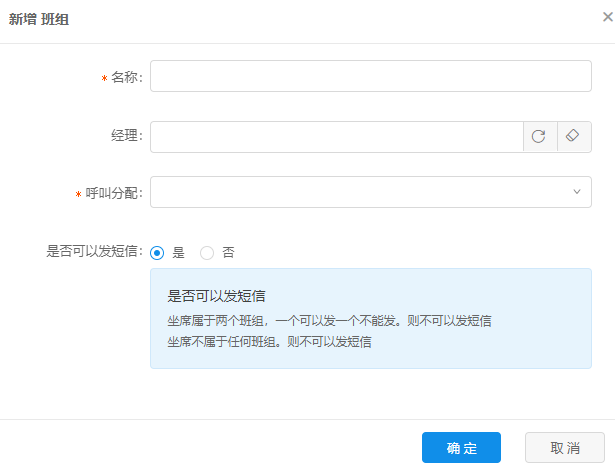The width and height of the screenshot is (615, 467).
Task: Click the refresh icon in 经理 field
Action: click(538, 137)
